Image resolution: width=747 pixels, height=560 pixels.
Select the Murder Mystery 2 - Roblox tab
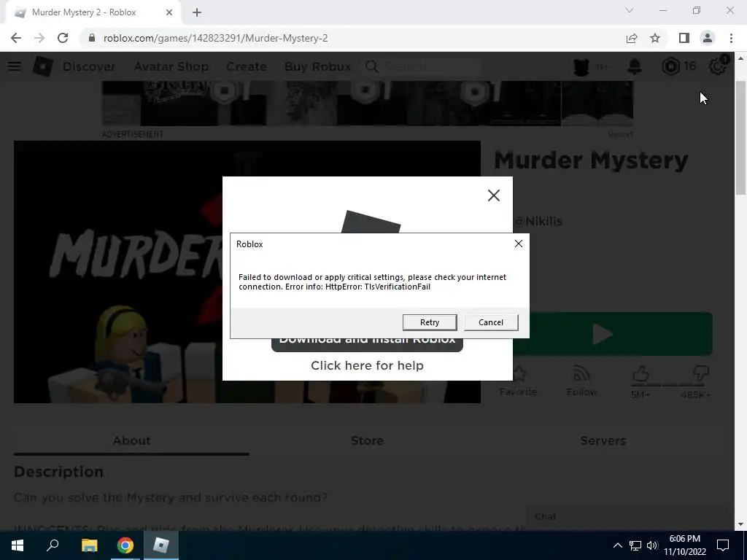coord(93,13)
